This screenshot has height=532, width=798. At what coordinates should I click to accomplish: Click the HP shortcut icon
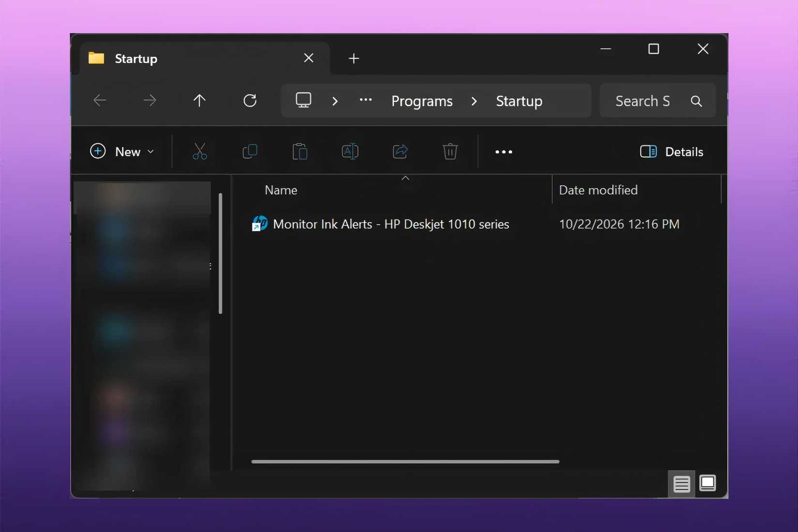tap(260, 223)
